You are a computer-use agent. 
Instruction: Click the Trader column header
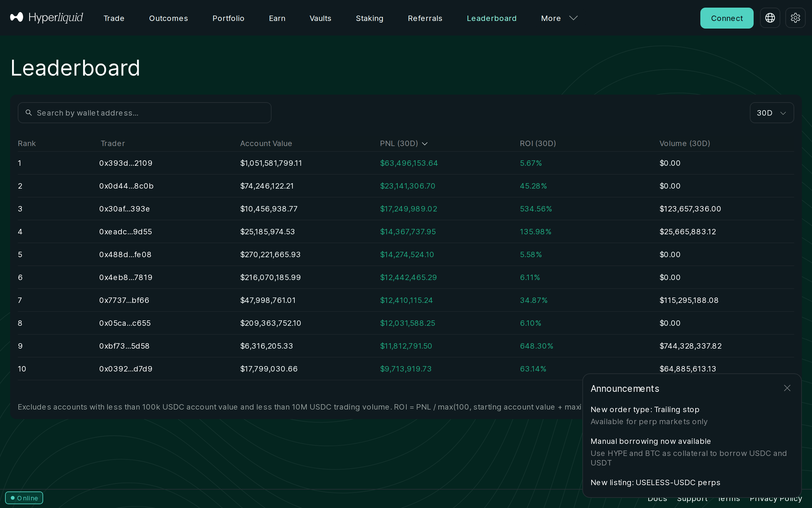113,144
